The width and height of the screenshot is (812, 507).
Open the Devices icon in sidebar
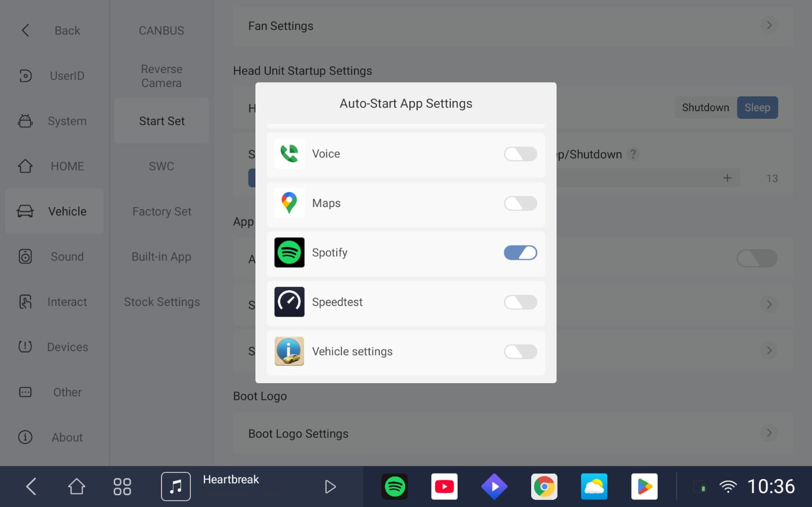(25, 347)
